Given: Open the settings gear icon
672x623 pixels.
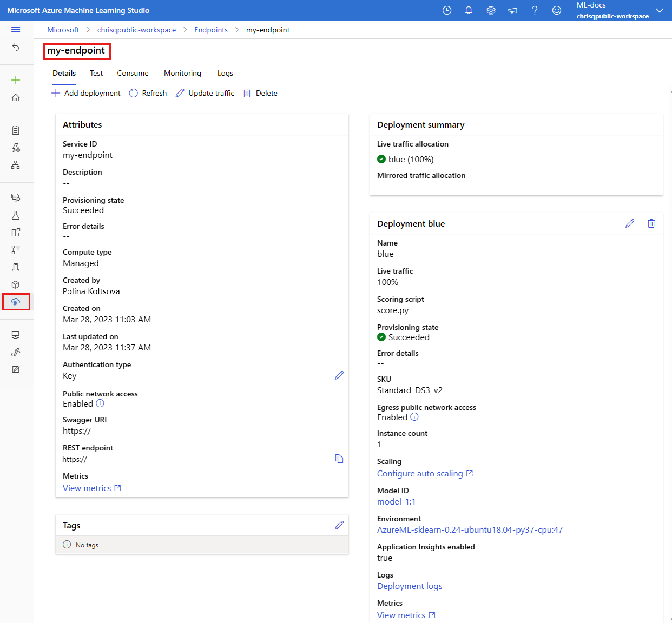Looking at the screenshot, I should pyautogui.click(x=491, y=10).
